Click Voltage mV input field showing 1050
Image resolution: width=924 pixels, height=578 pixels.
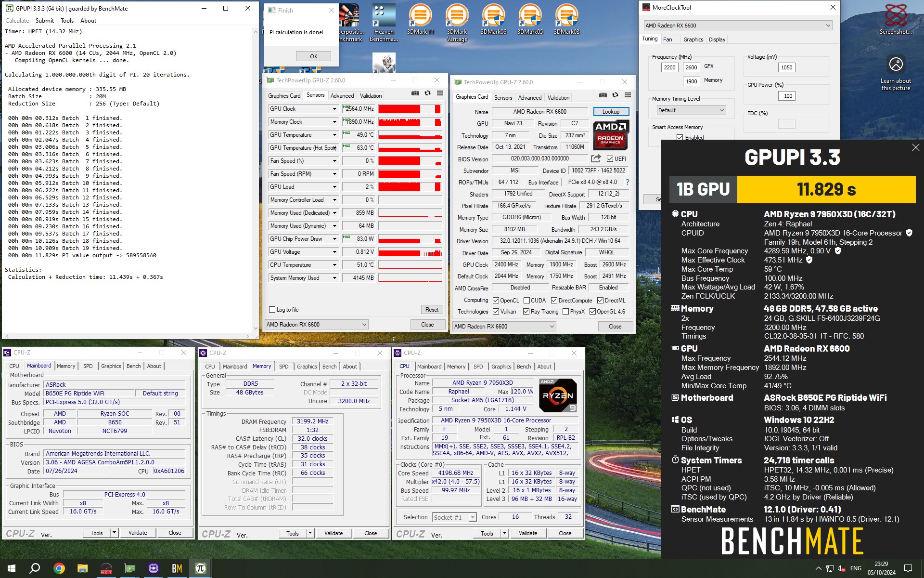pos(786,67)
